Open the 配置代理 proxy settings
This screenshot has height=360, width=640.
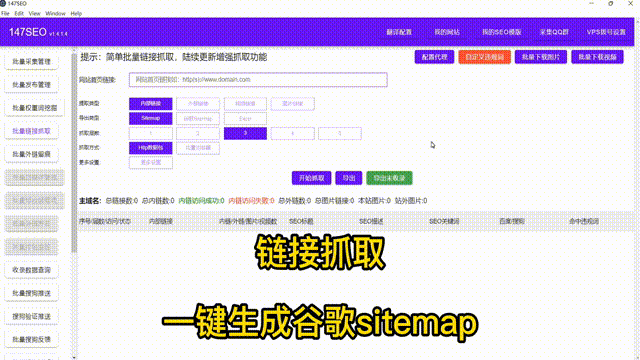[x=434, y=57]
